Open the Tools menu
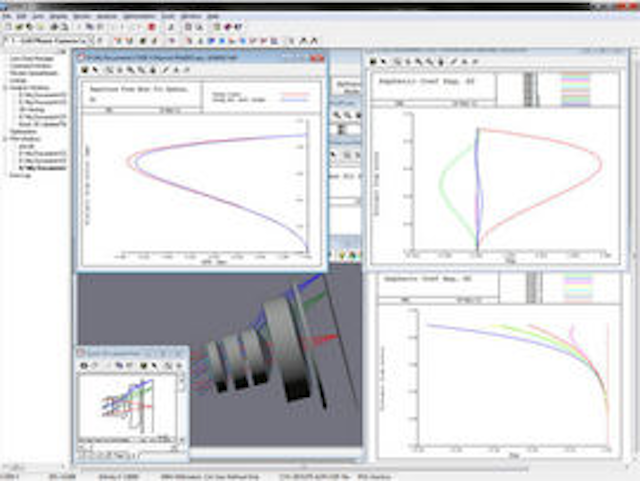 pos(168,16)
